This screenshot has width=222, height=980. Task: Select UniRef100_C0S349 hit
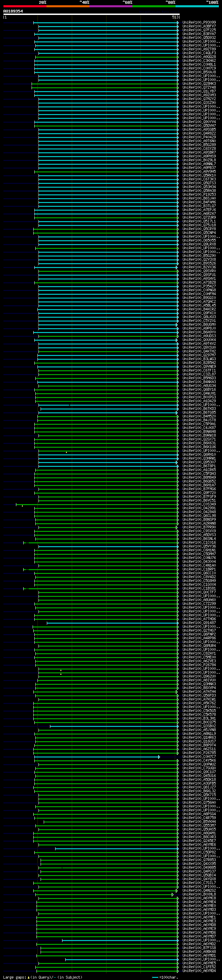click(x=199, y=504)
